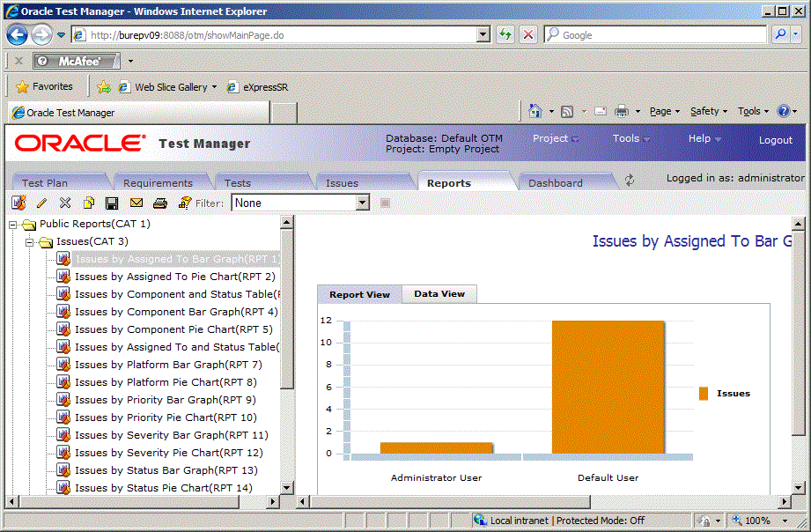Open the browser Page menu
Image resolution: width=811 pixels, height=532 pixels.
point(665,111)
